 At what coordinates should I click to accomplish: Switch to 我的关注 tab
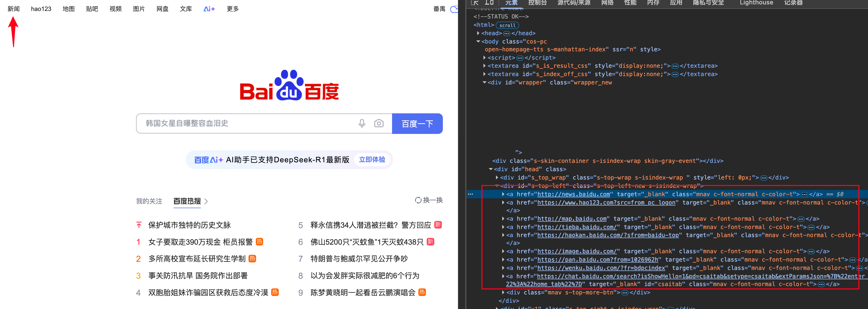(x=149, y=201)
